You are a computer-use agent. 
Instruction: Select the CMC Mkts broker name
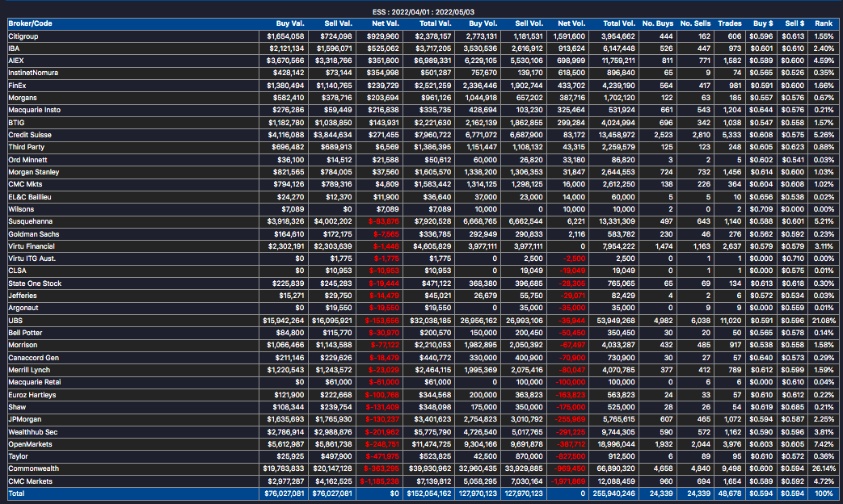[x=25, y=184]
